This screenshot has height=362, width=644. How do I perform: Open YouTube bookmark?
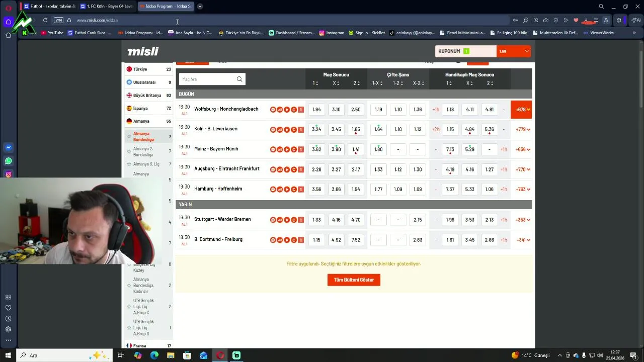[52, 33]
